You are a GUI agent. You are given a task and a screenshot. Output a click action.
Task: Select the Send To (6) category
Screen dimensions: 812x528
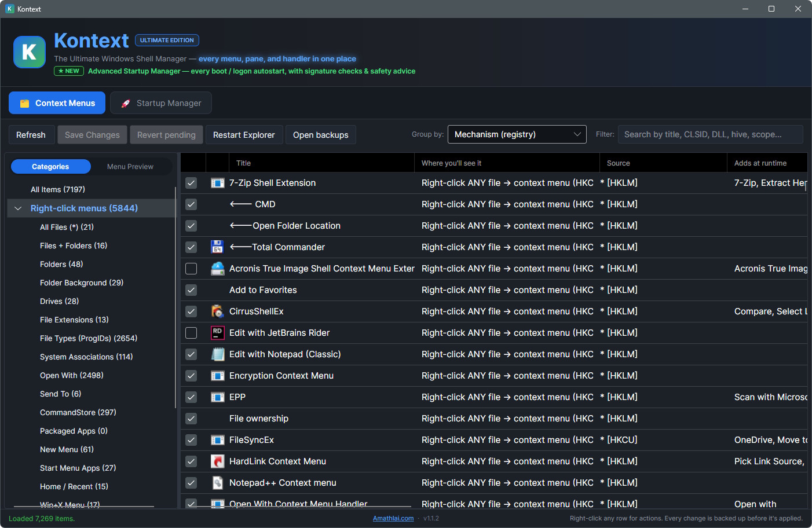click(61, 394)
